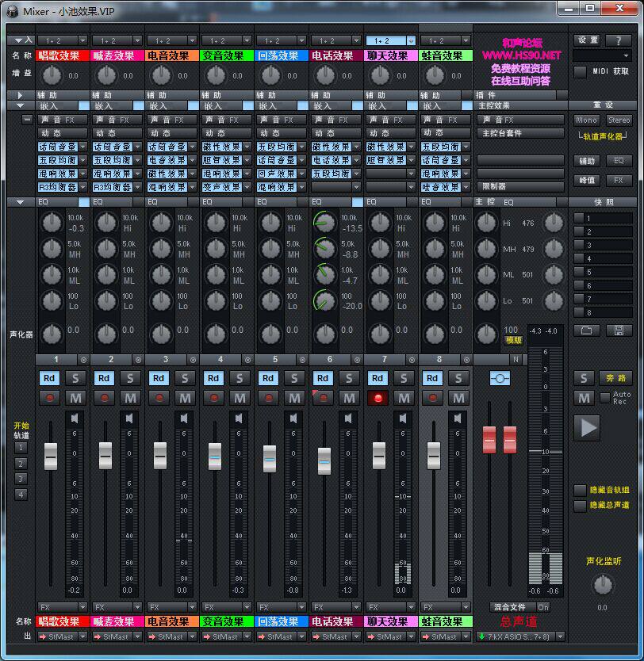Mute channel 5

click(x=294, y=398)
